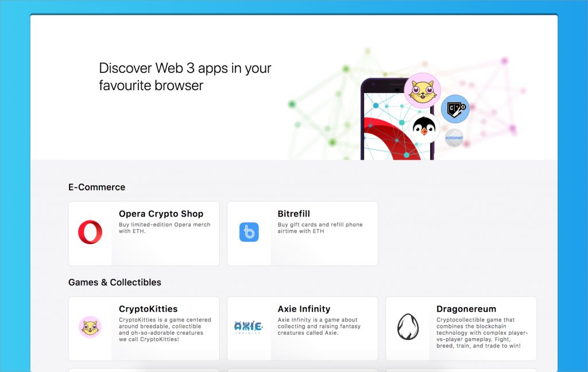Click 'CryptoKitties is a game centered' description

[165, 330]
